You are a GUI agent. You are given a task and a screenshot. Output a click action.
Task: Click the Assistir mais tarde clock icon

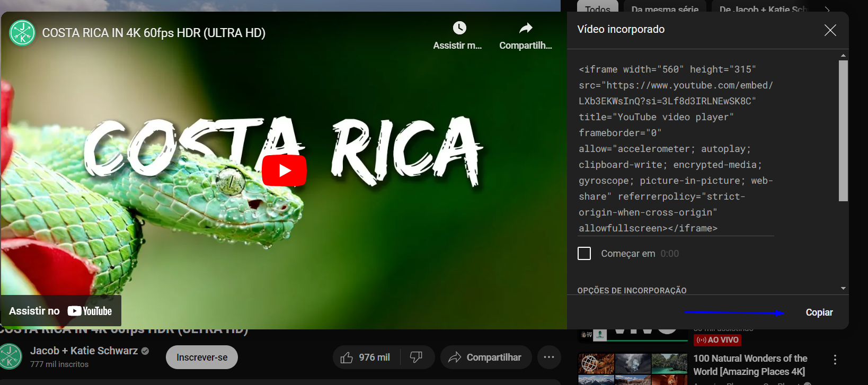pyautogui.click(x=459, y=28)
